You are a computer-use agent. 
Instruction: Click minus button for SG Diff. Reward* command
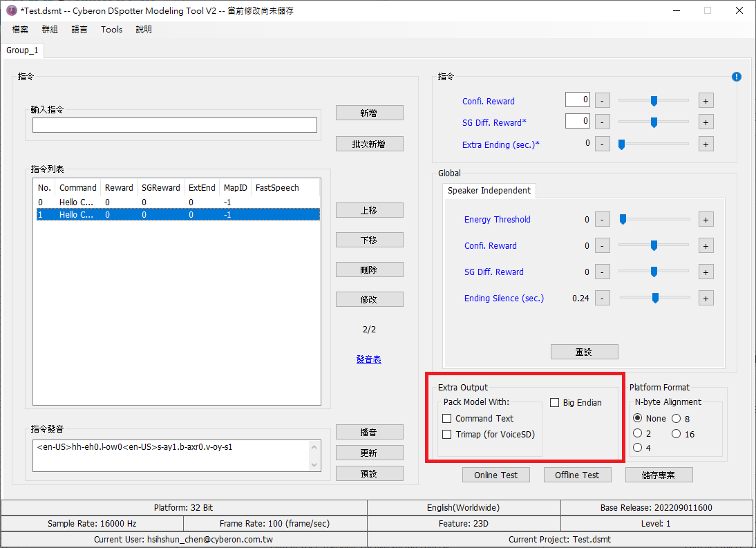coord(602,122)
